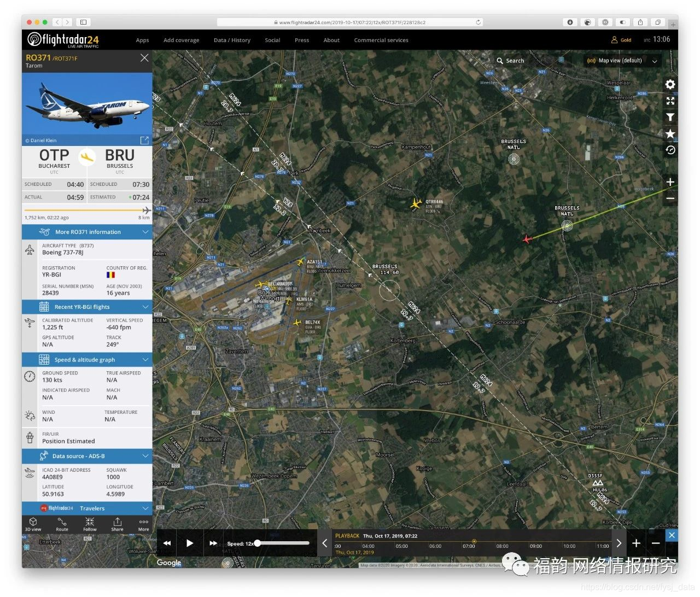Open Commercial services menu

pos(381,40)
